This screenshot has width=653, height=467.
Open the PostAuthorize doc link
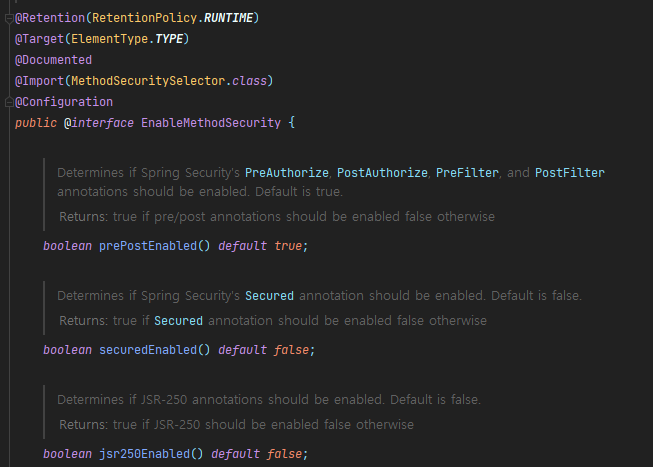[x=382, y=173]
